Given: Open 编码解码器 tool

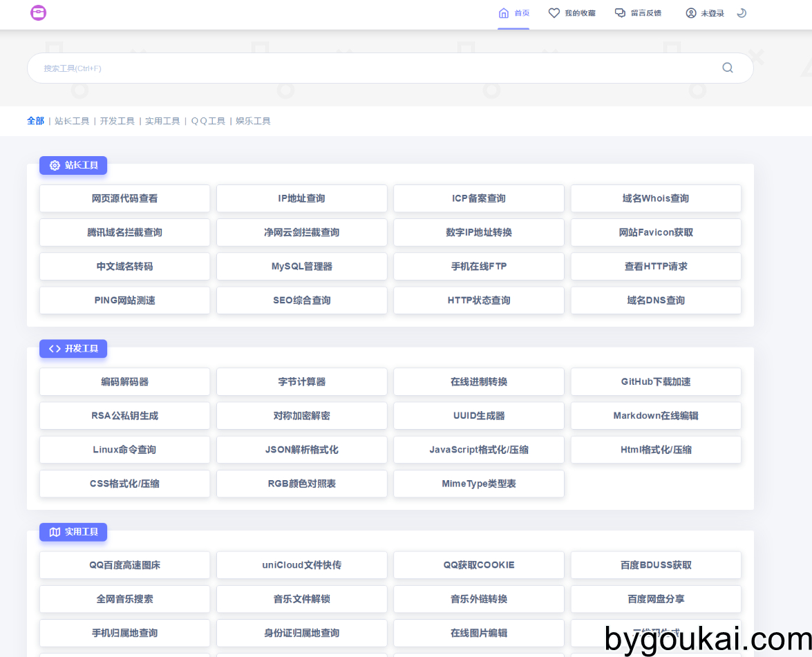Looking at the screenshot, I should [x=125, y=381].
